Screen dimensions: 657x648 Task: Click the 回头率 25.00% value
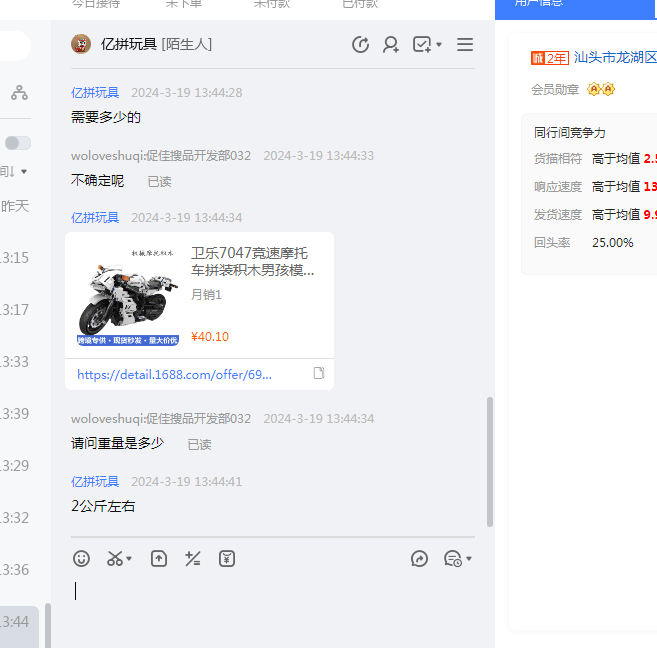click(x=612, y=243)
